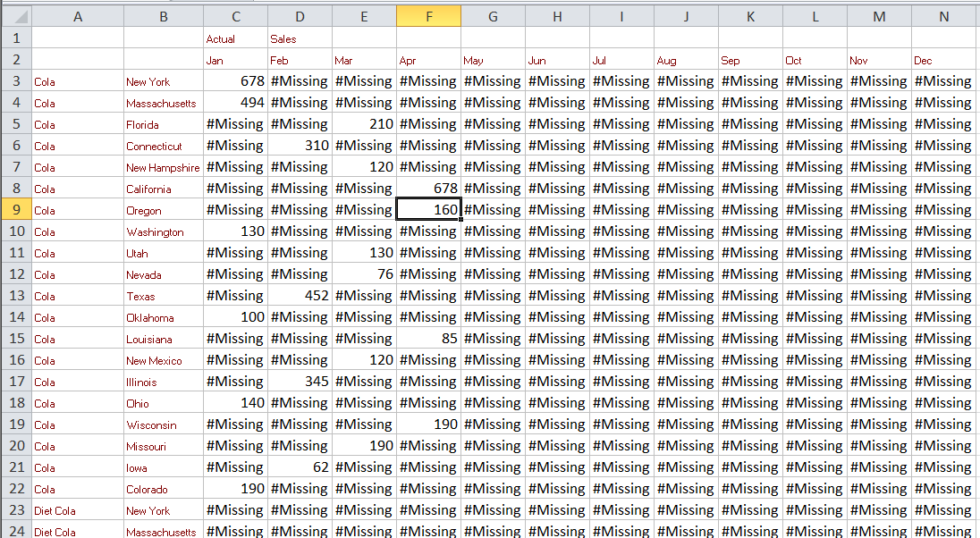Select the active cell 160 for Oregon
The width and height of the screenshot is (980, 538).
pyautogui.click(x=429, y=209)
